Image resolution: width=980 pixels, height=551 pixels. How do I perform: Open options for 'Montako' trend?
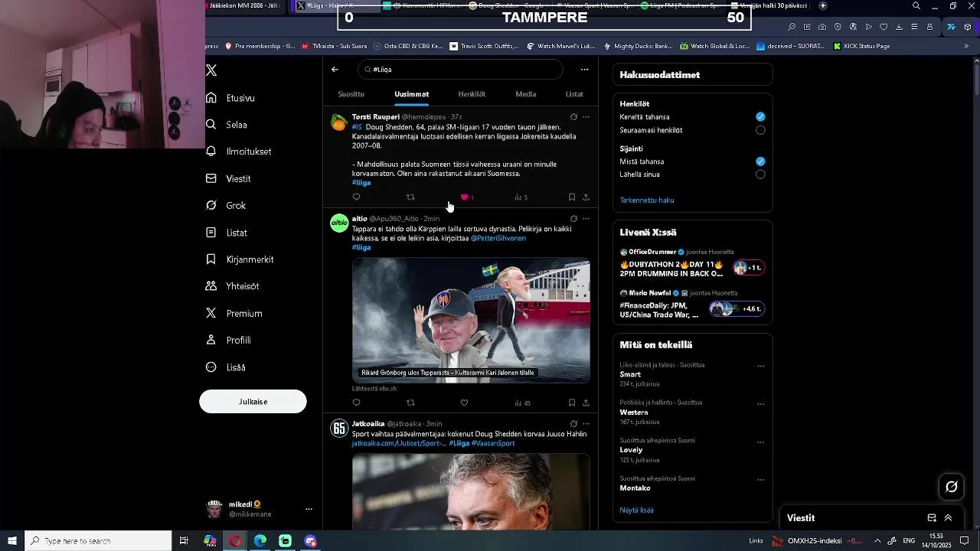pos(760,480)
